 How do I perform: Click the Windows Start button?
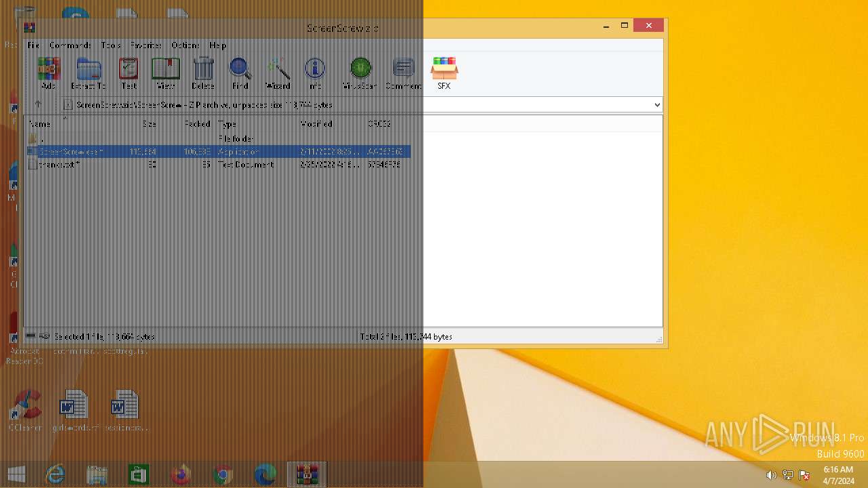tap(16, 476)
